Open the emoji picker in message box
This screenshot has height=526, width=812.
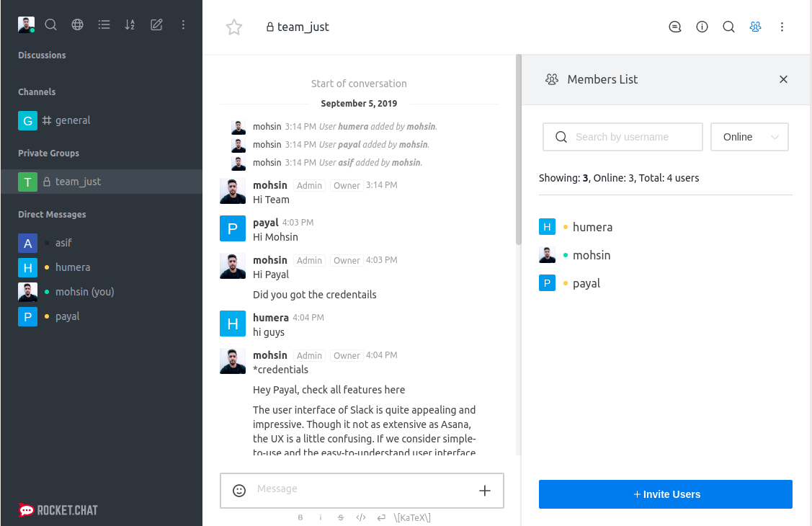tap(239, 491)
